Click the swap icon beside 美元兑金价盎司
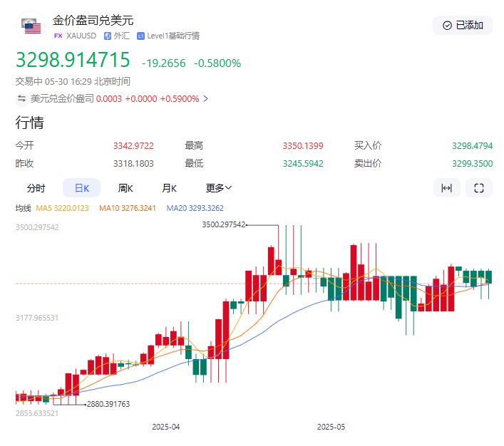 [x=21, y=99]
